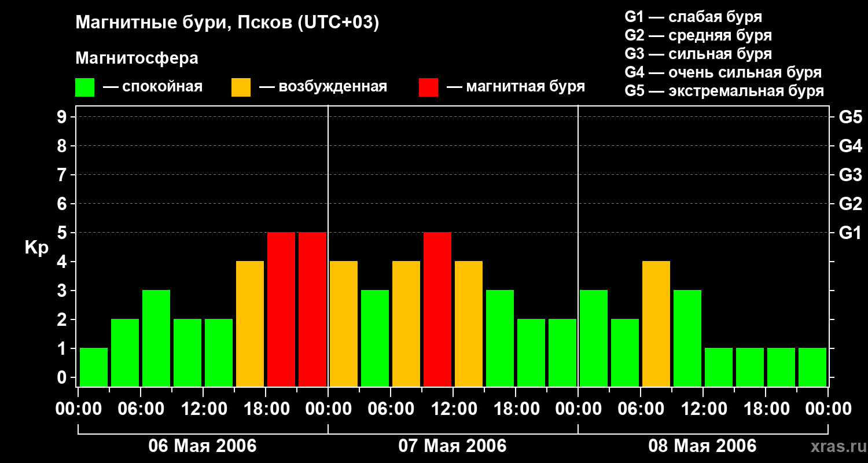Viewport: 868px width, 463px height.
Task: Click the only orange bar on 06 Мая
Action: (x=250, y=324)
